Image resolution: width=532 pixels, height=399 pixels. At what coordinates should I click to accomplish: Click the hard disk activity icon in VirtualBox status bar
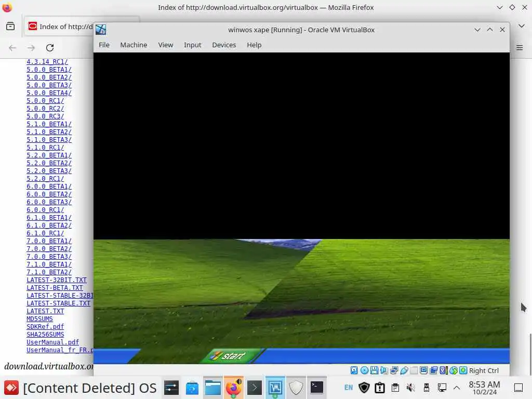click(354, 370)
